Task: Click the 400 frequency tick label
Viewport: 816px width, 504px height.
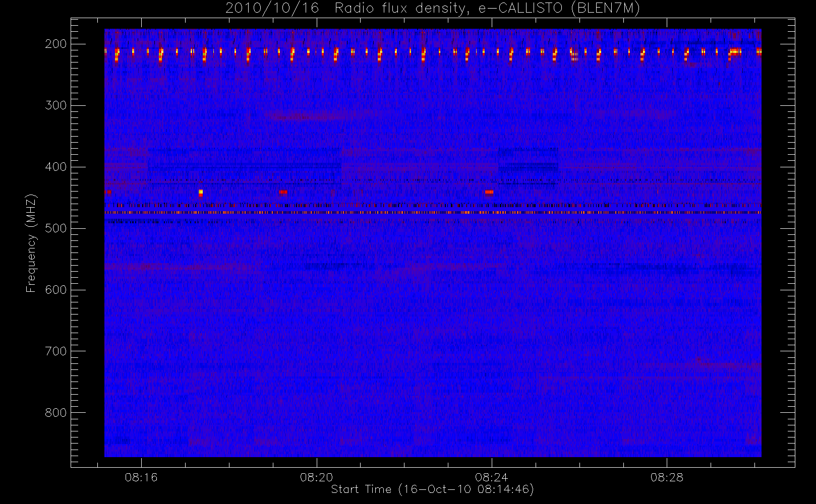Action: tap(56, 167)
